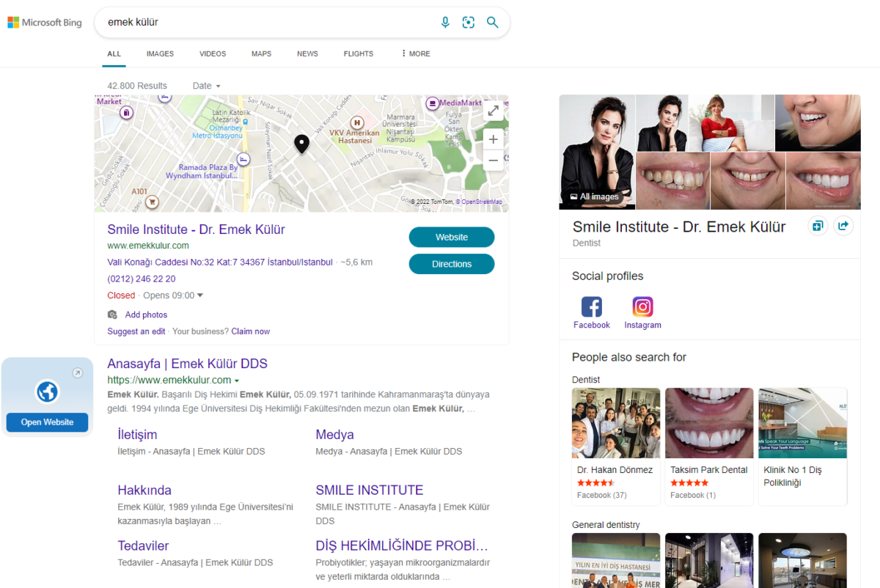Click the Claim now link
Viewport: 880px width, 588px height.
tap(250, 331)
